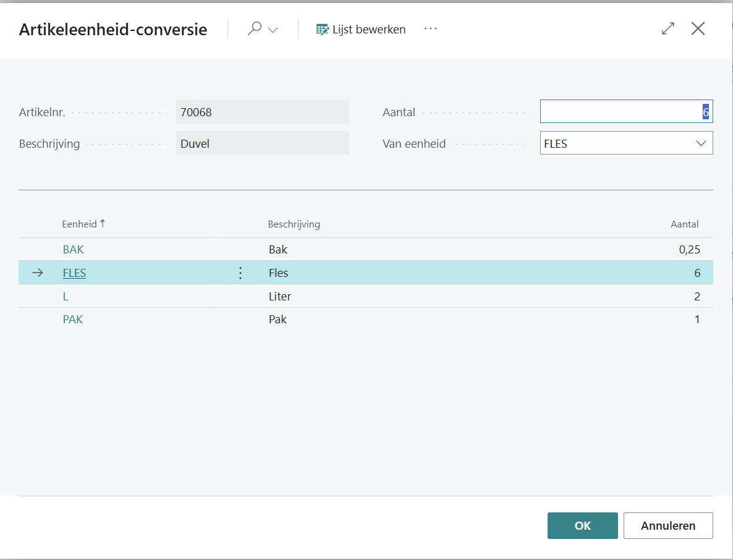Viewport: 733px width, 560px height.
Task: Click the Annuleren button
Action: coord(667,526)
